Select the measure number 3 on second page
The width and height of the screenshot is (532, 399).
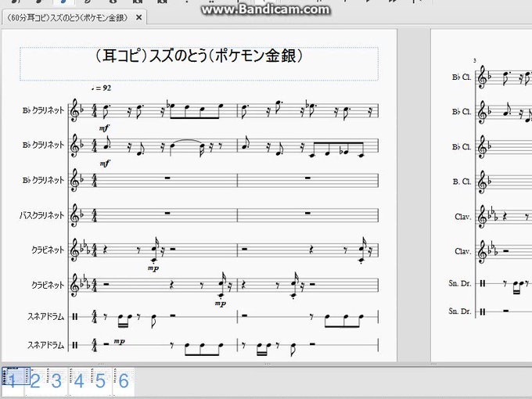click(x=475, y=60)
